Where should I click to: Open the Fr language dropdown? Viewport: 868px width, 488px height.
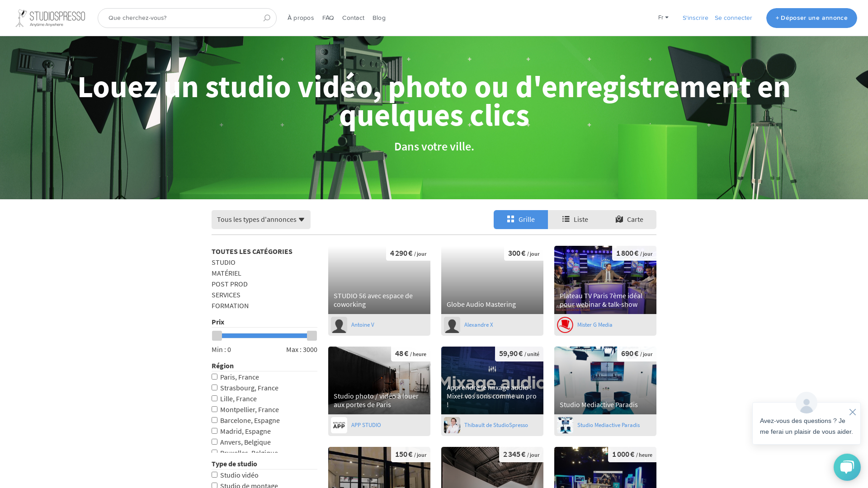point(663,18)
